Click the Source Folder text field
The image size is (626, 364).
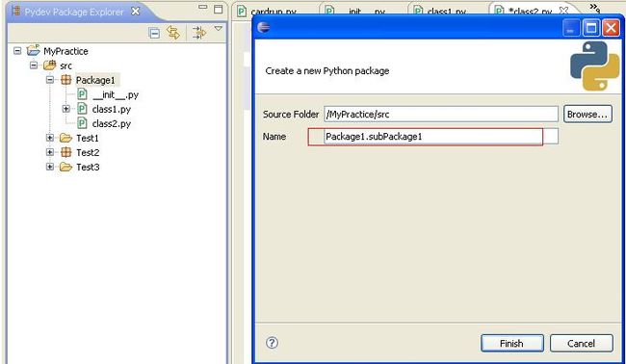[441, 115]
